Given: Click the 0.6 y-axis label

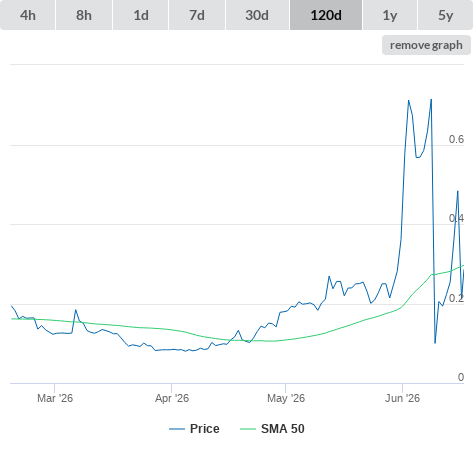Looking at the screenshot, I should point(456,139).
